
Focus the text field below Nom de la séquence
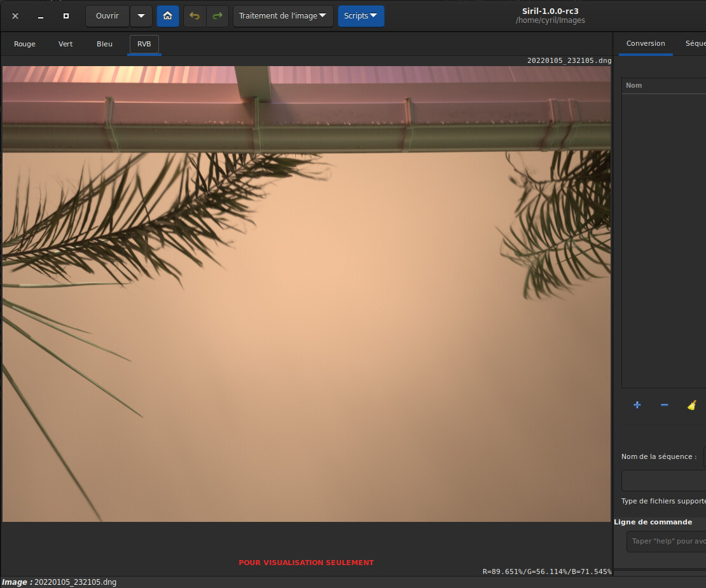coord(664,481)
